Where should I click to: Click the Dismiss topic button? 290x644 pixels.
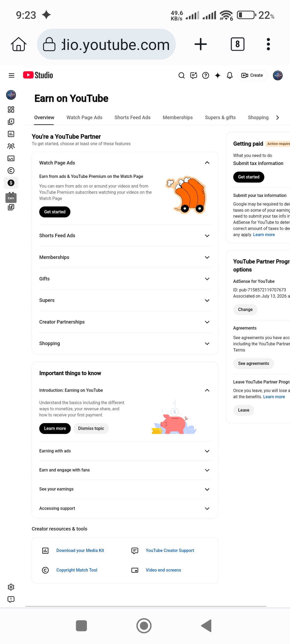(91, 429)
